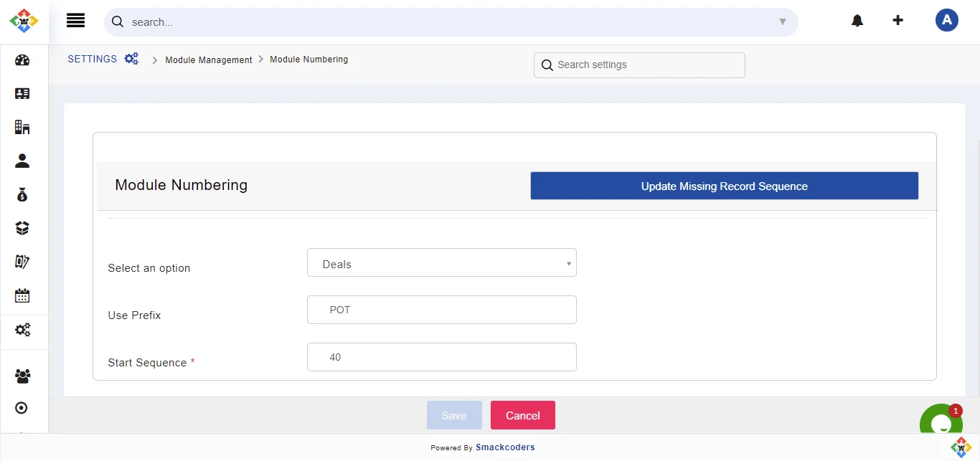Screen dimensions: 980x461
Task: Open the 'Select an option' Deals dropdown
Action: click(441, 262)
